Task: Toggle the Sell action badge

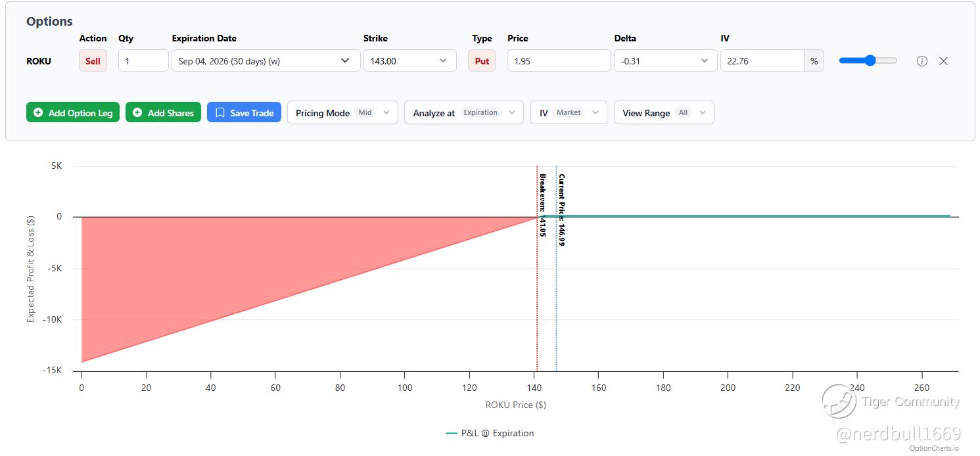Action: point(93,61)
